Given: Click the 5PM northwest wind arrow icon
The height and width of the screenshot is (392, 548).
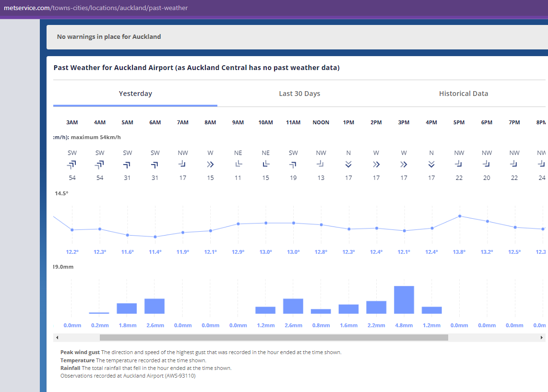Looking at the screenshot, I should click(459, 164).
